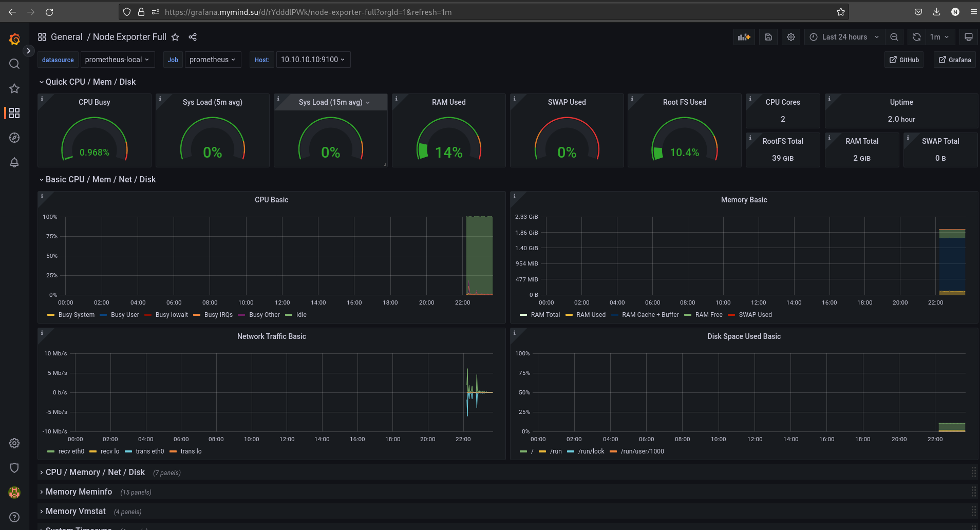Open Disk Space Used Basic title menu
Screen dimensions: 980x530
click(744, 336)
